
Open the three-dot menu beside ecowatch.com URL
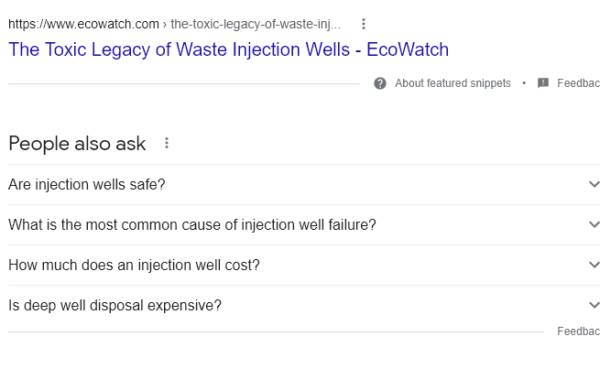[x=364, y=24]
